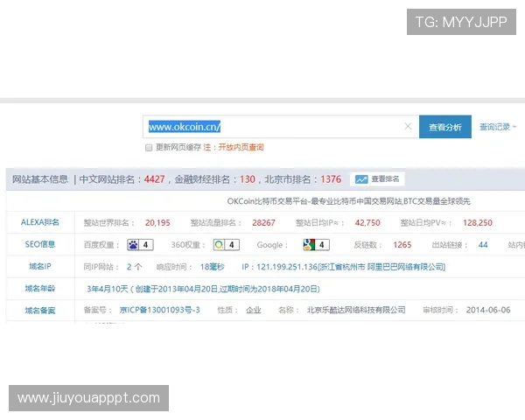This screenshot has height=420, width=525.
Task: Select the 域名年龄 row label
Action: coord(40,289)
